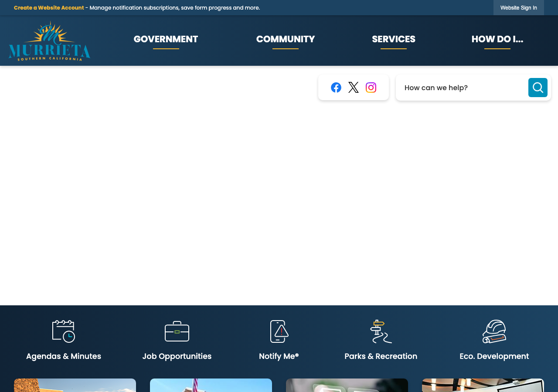The height and width of the screenshot is (392, 558).
Task: Expand the Community menu
Action: (286, 39)
